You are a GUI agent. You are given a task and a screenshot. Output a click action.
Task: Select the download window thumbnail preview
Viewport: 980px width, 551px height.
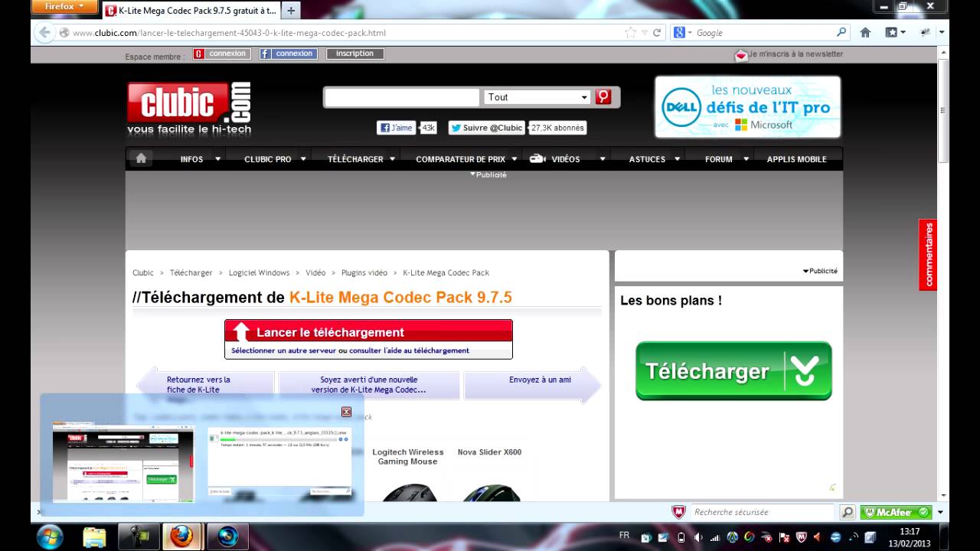click(x=279, y=462)
